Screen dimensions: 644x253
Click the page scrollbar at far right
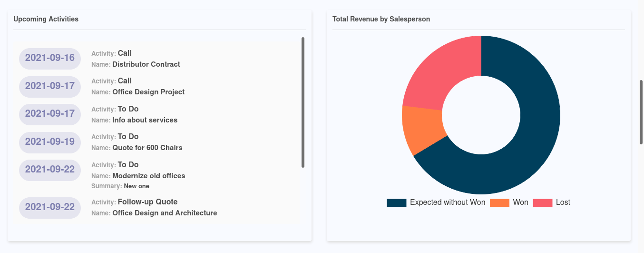coord(641,112)
